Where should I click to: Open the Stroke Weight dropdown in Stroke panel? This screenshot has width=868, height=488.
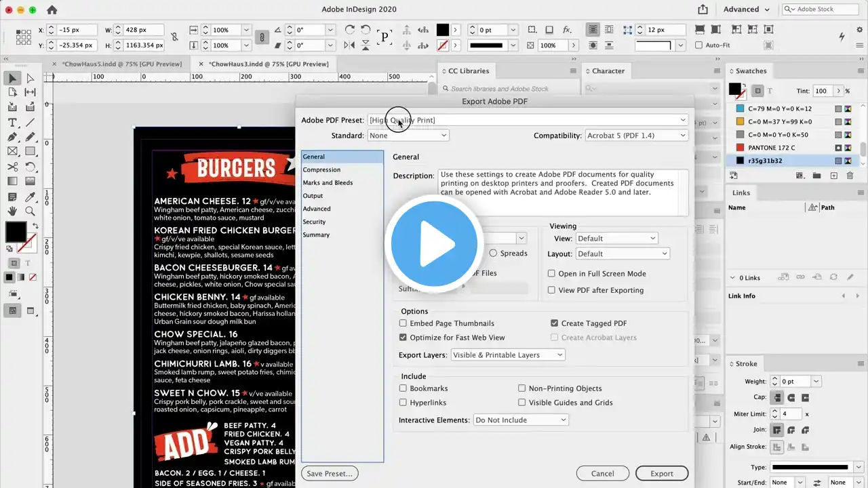click(816, 382)
